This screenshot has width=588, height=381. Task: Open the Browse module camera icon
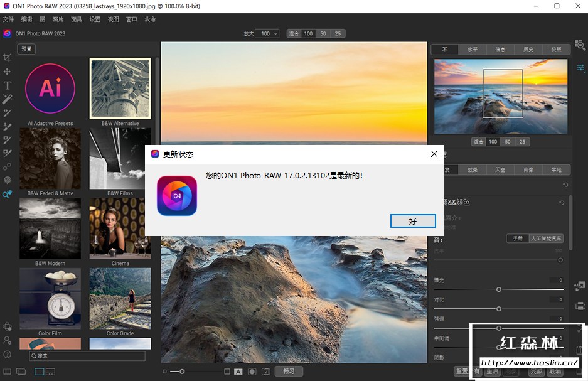(580, 46)
